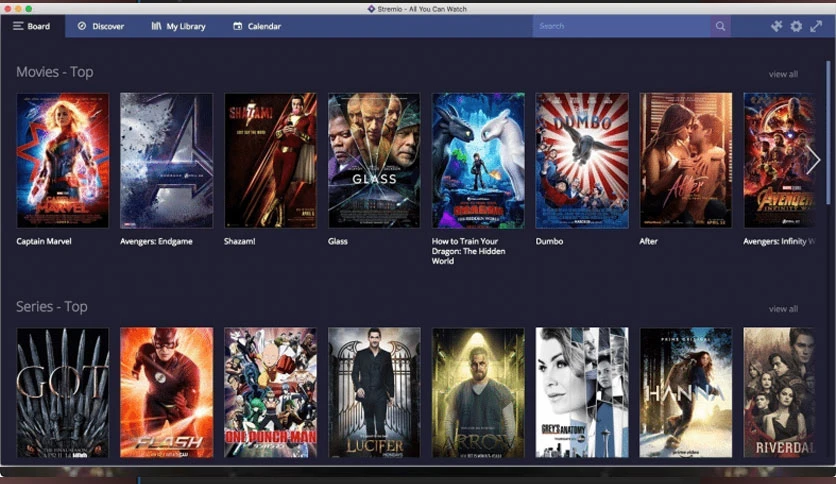Click the Dumbo title text
This screenshot has height=484, width=836.
(549, 241)
